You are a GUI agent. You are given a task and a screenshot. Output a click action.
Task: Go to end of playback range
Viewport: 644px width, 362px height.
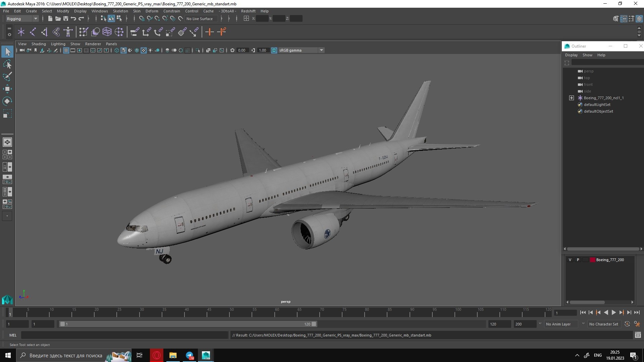point(637,312)
